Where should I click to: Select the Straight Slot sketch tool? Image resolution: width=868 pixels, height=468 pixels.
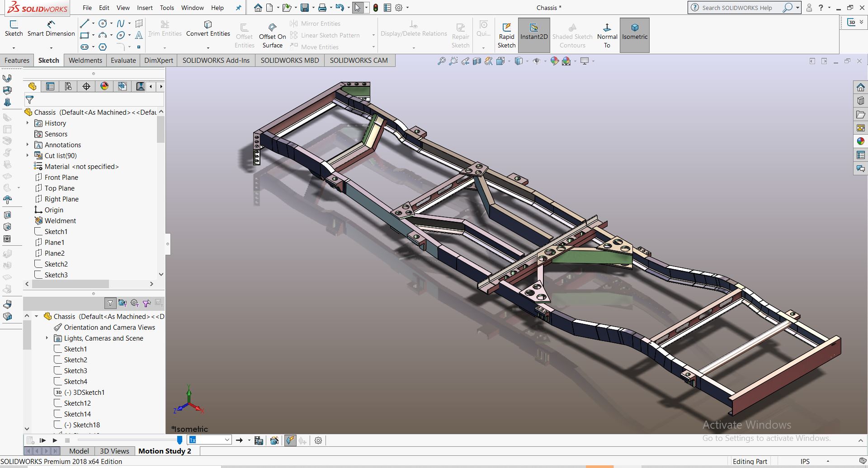tap(85, 47)
